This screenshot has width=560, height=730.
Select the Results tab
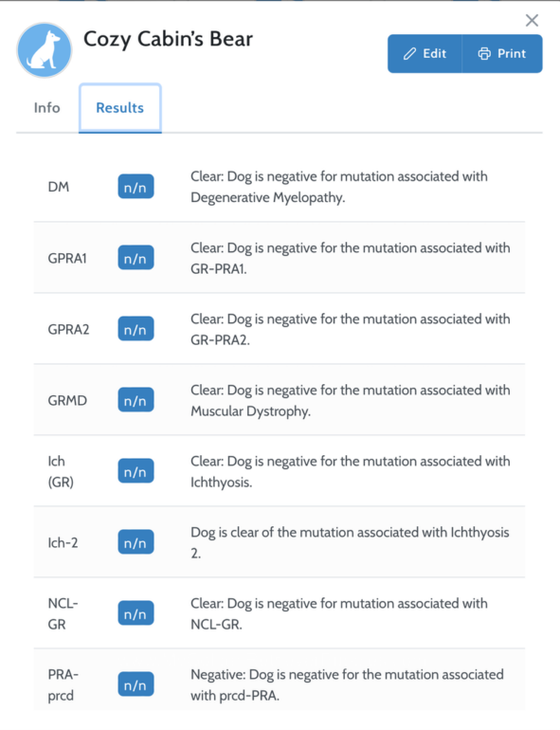[120, 108]
